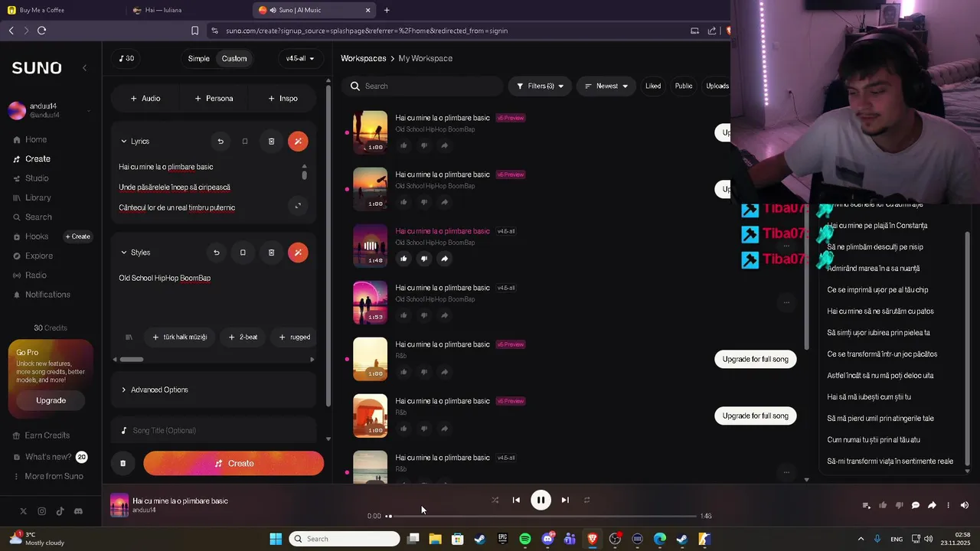The image size is (980, 551).
Task: Save style with the Styles bookmark icon
Action: [243, 253]
